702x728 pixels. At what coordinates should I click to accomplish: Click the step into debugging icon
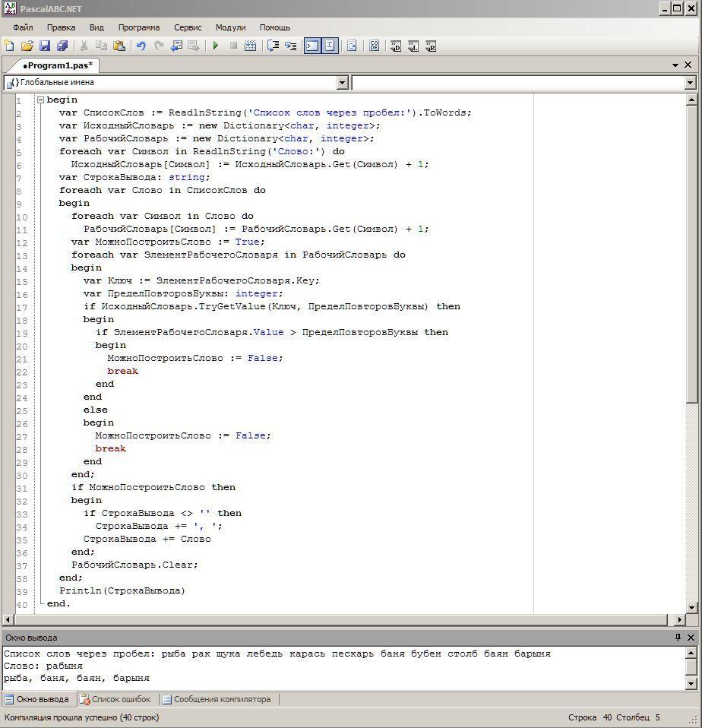[x=291, y=46]
